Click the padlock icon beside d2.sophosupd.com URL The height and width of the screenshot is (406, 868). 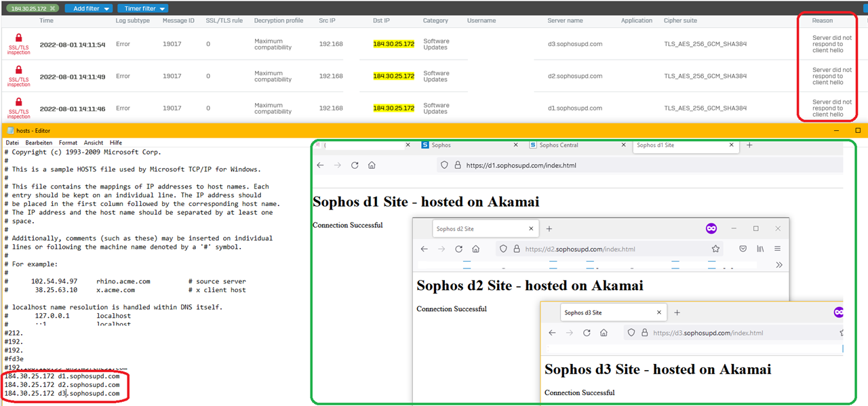[516, 249]
